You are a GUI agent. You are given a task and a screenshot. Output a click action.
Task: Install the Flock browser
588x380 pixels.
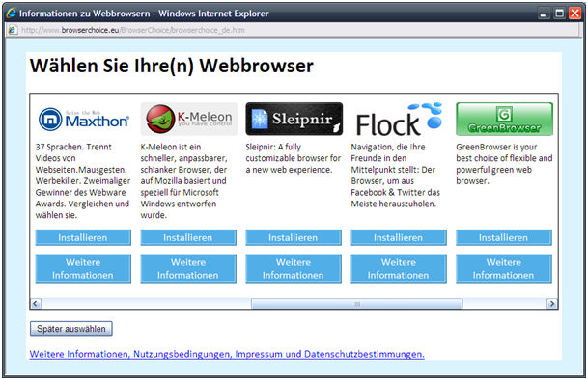pyautogui.click(x=399, y=237)
